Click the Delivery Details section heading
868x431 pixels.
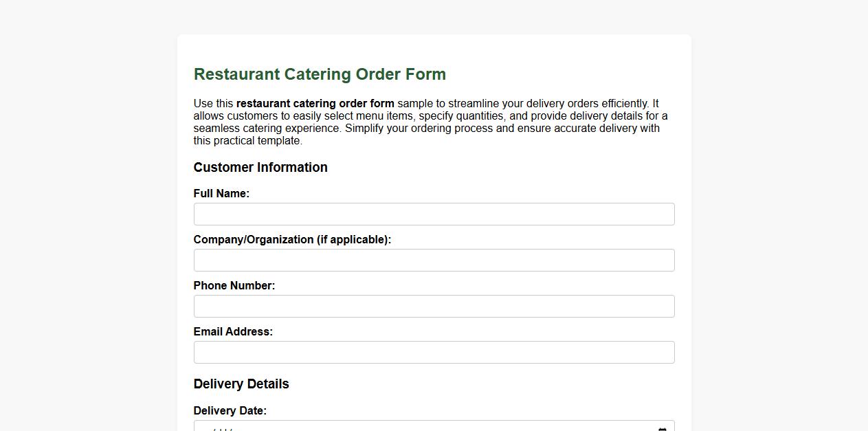pos(241,384)
